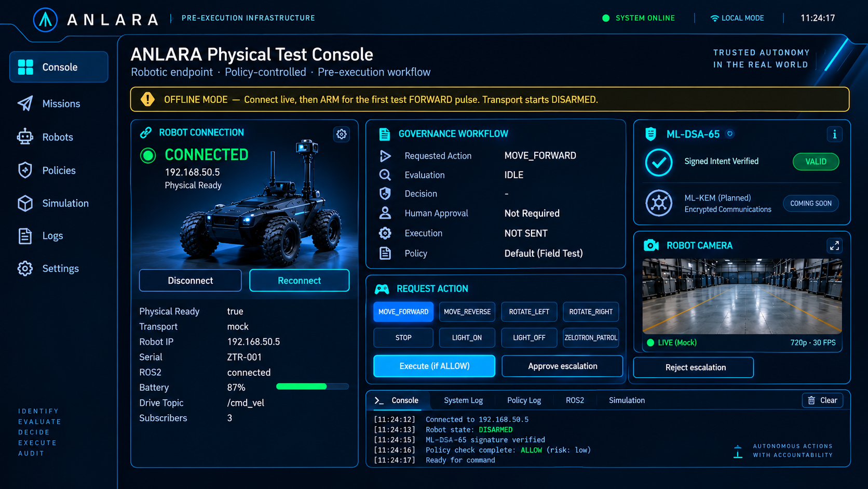Open Policies in the sidebar
Viewport: 868px width, 489px height.
tap(47, 170)
